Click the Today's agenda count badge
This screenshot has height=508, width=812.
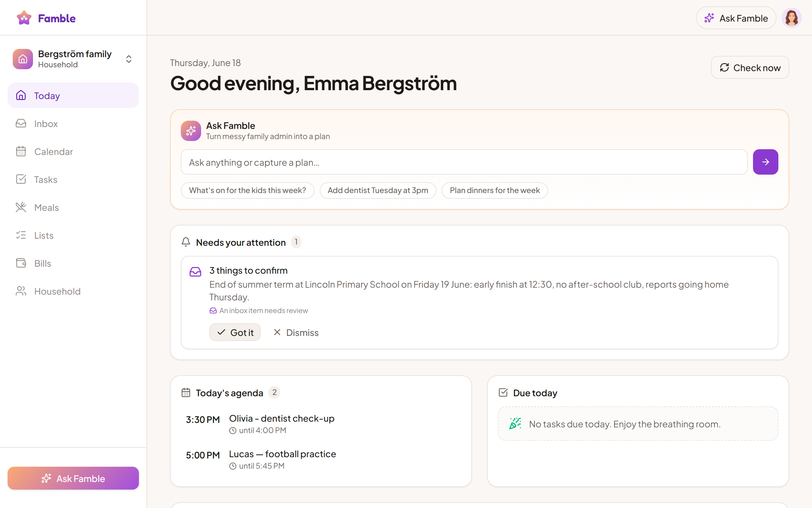tap(274, 392)
